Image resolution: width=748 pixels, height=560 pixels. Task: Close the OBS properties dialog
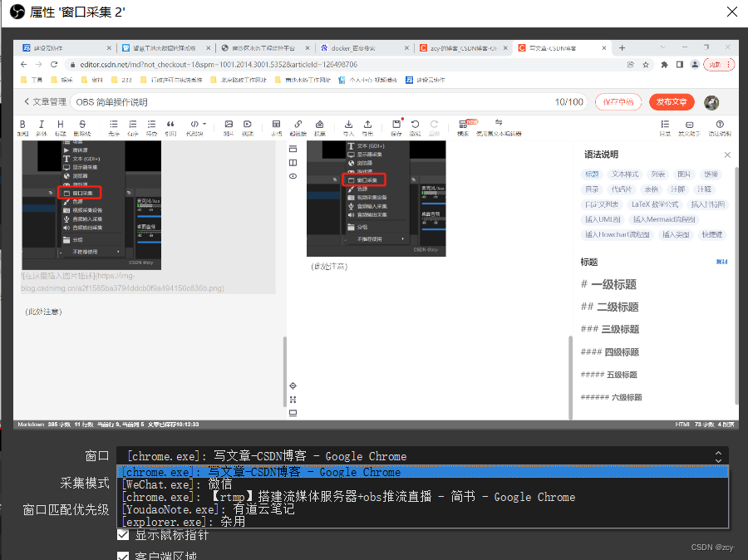pos(731,12)
